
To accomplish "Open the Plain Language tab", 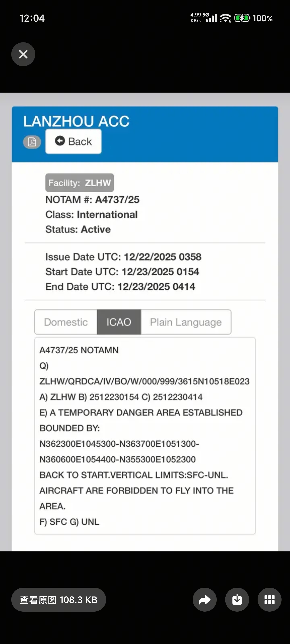I will (186, 322).
